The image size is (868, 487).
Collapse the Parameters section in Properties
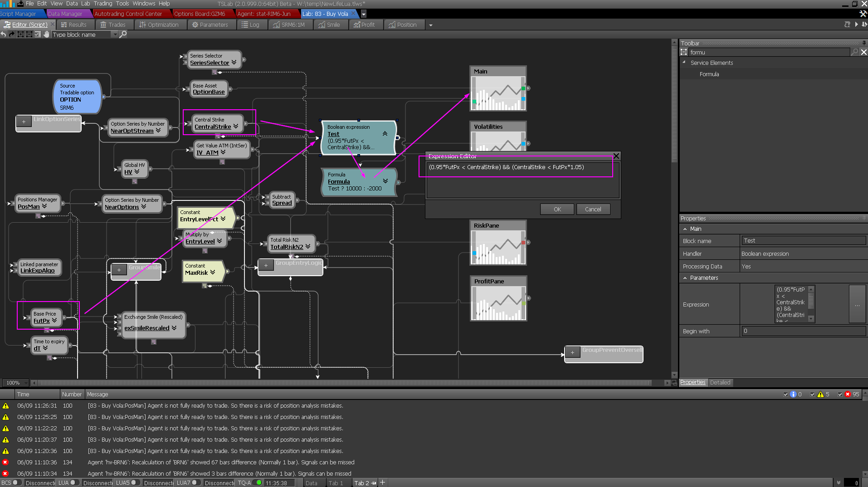685,278
